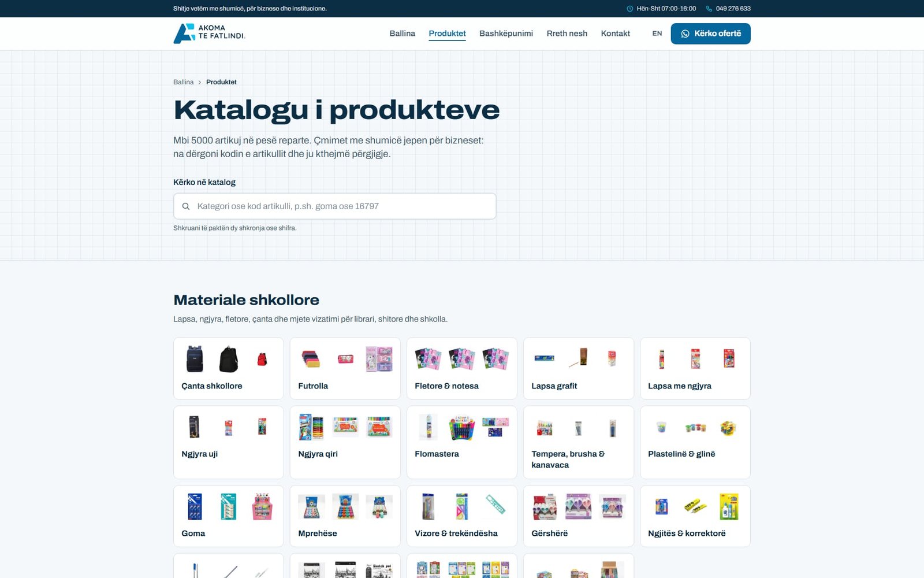
Task: Open Tempera, brusha & kanavaca category
Action: (579, 442)
